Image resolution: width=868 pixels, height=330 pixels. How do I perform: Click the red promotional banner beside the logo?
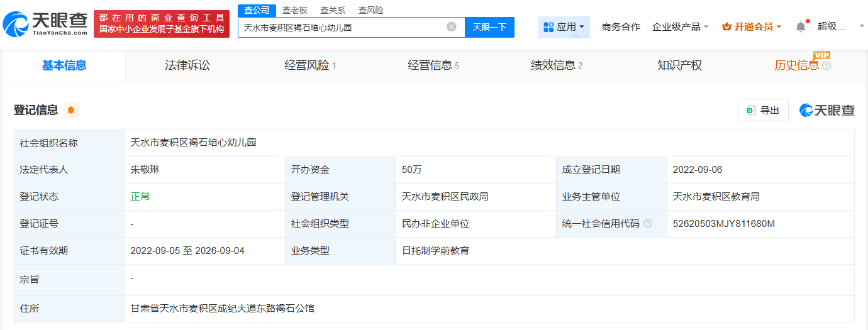[162, 24]
